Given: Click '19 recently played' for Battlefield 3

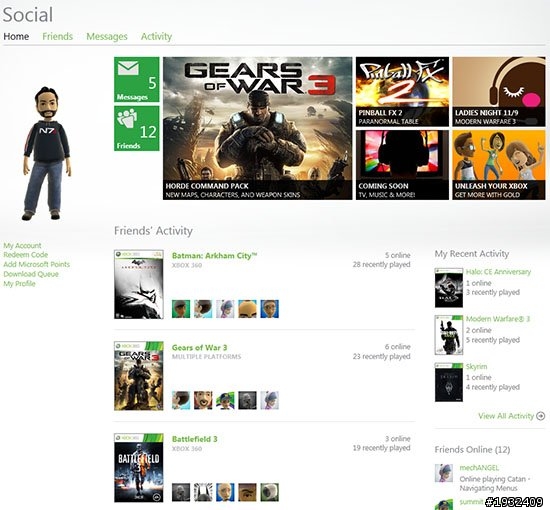Looking at the screenshot, I should tap(382, 448).
